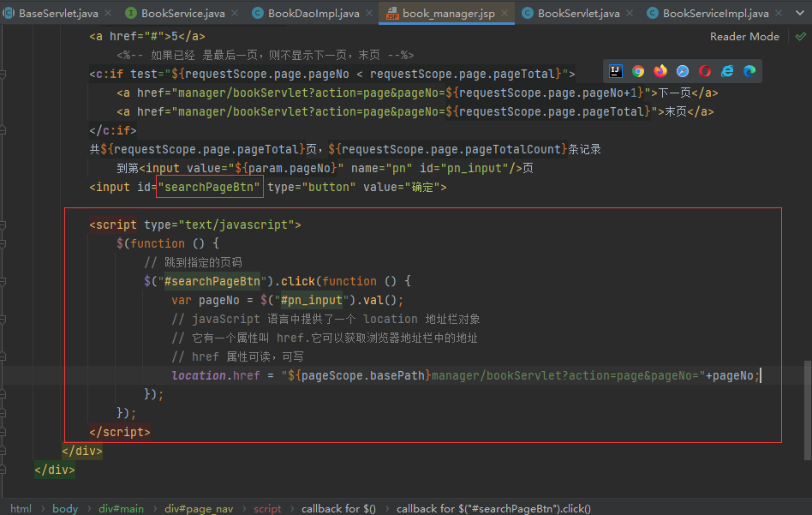Close the BookServlet.java tab
The width and height of the screenshot is (812, 515).
click(x=630, y=13)
